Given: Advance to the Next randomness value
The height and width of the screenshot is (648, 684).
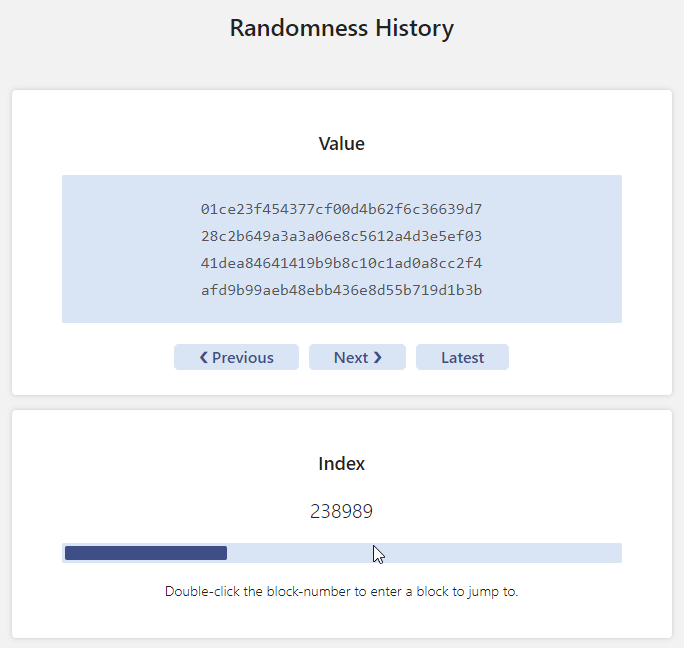Looking at the screenshot, I should (357, 358).
